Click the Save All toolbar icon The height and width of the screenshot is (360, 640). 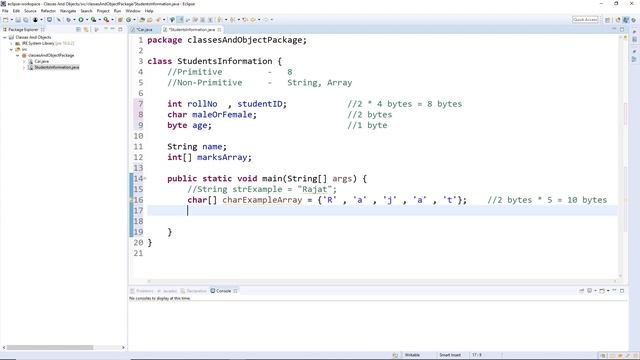pyautogui.click(x=25, y=20)
